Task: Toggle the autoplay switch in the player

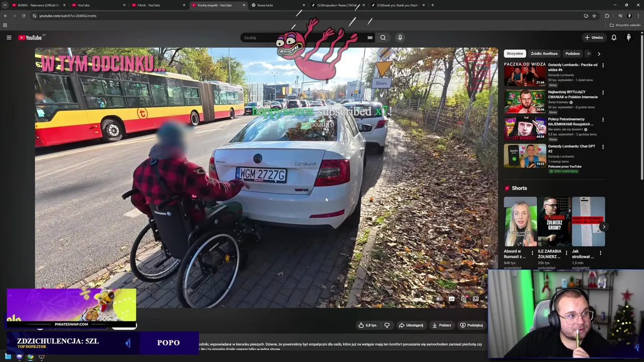Action: tap(439, 299)
